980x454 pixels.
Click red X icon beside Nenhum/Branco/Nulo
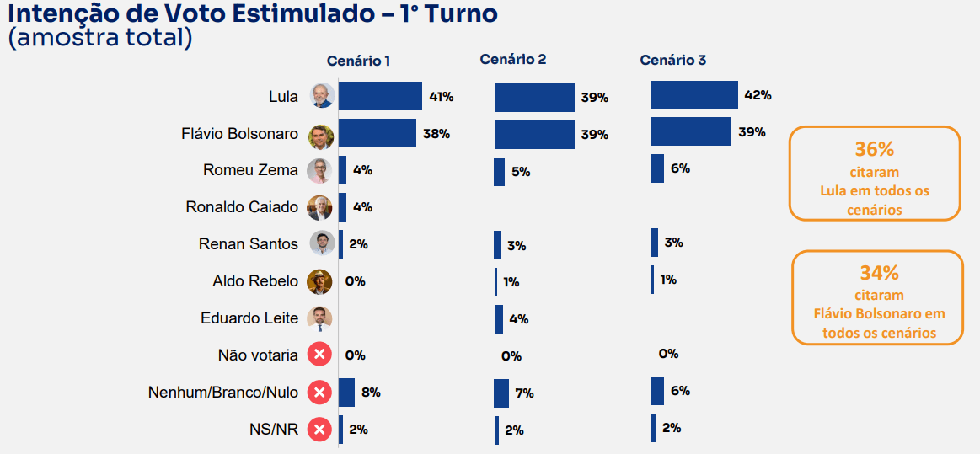pyautogui.click(x=319, y=393)
